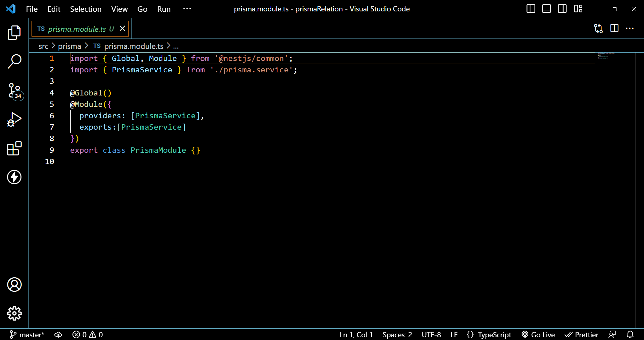Open the Selection menu

[86, 9]
